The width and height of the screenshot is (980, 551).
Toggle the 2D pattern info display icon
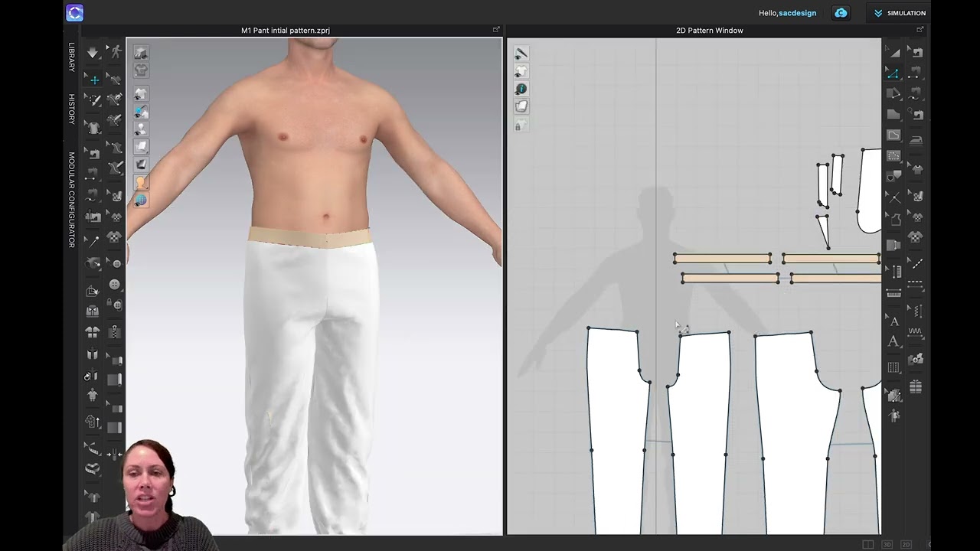tap(521, 89)
